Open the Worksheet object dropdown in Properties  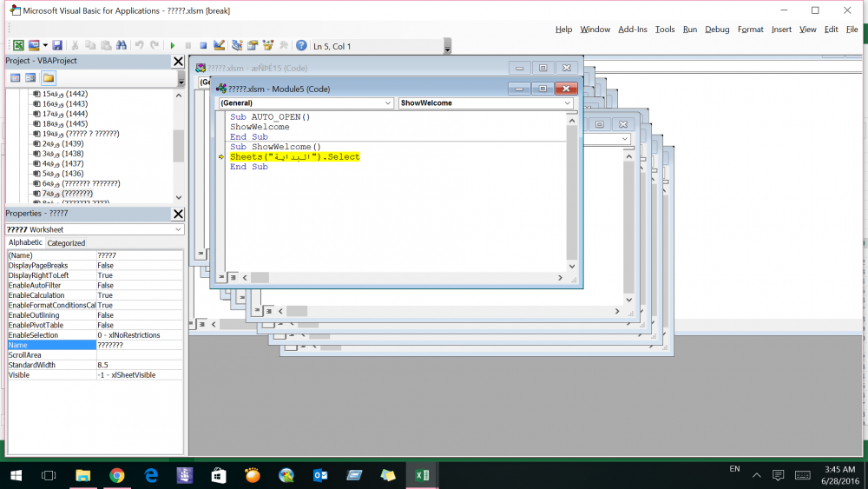tap(178, 229)
